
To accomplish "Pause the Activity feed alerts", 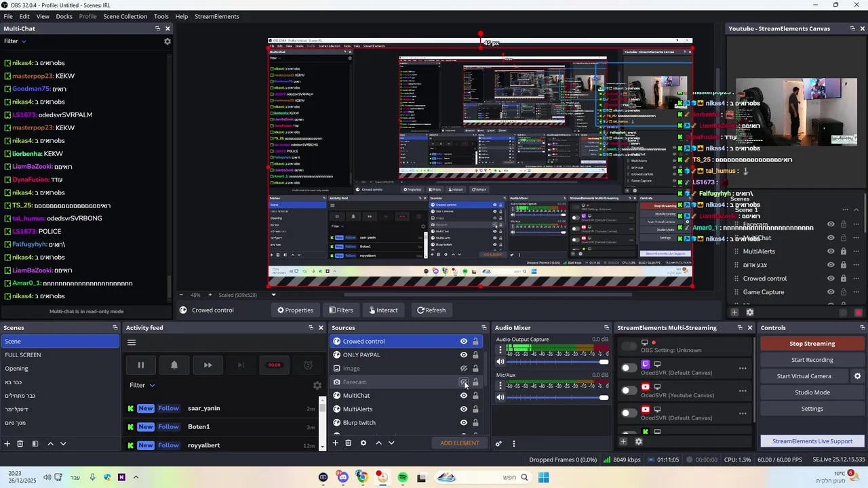I will (x=141, y=365).
